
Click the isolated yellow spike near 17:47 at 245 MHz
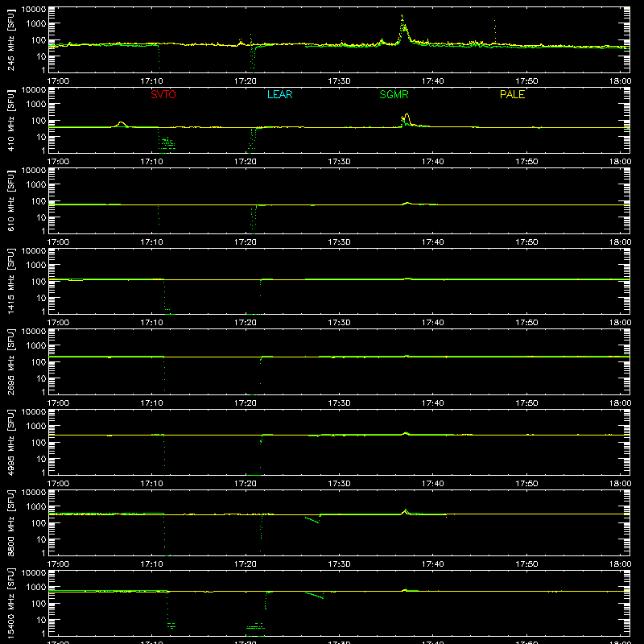tap(495, 31)
